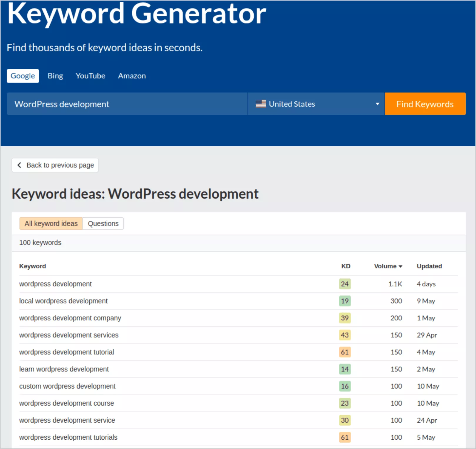Click the Updated column header
This screenshot has height=449, width=476.
pyautogui.click(x=429, y=266)
